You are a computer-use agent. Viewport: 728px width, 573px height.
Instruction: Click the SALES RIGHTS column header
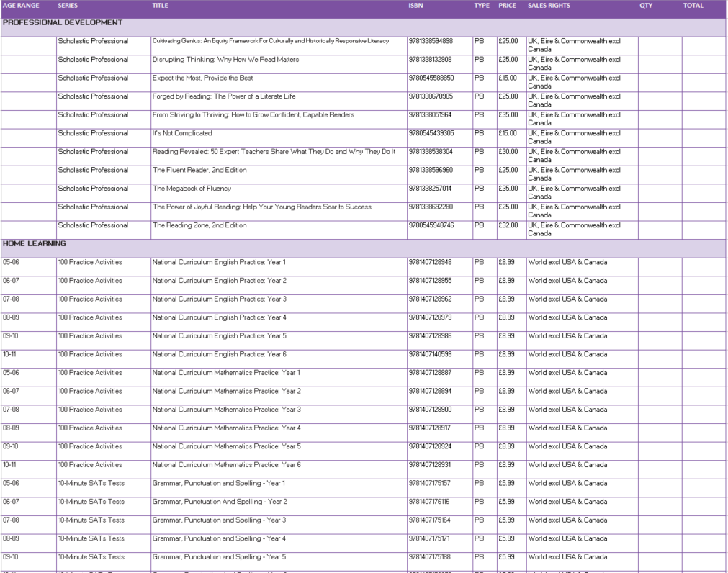pos(549,6)
